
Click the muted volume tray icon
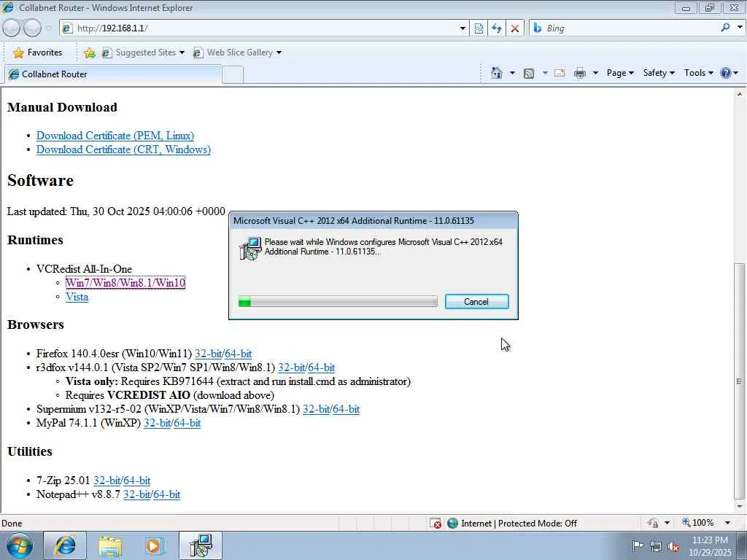pyautogui.click(x=674, y=546)
